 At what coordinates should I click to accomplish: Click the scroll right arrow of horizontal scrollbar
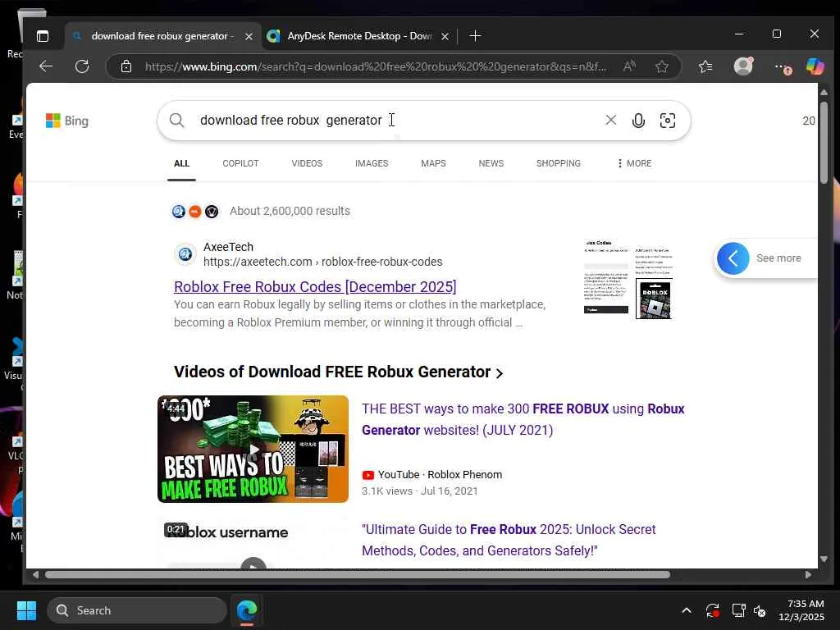coord(808,575)
